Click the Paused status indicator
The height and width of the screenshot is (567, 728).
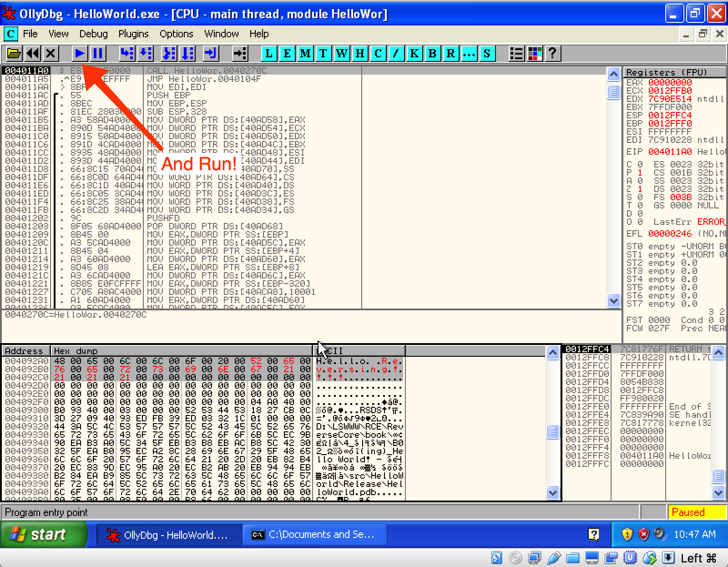pyautogui.click(x=697, y=512)
